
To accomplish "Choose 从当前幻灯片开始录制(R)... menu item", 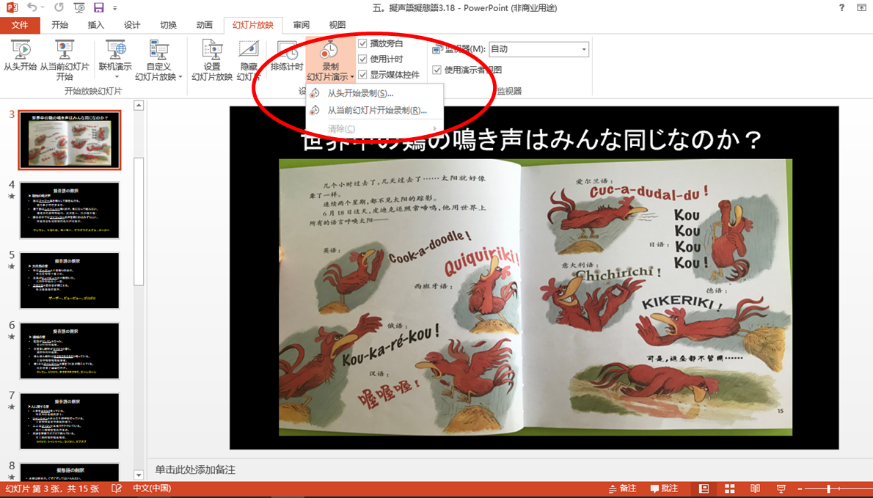I will 375,110.
